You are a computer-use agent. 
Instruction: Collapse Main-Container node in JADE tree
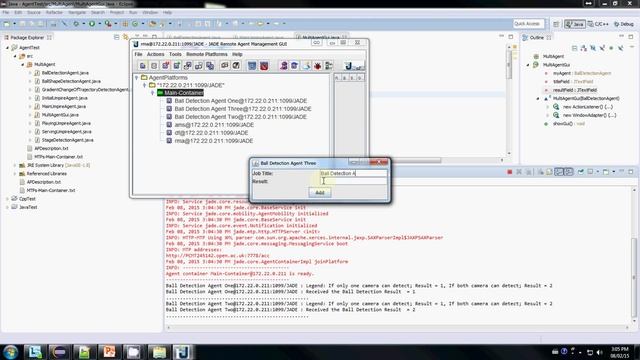point(153,93)
